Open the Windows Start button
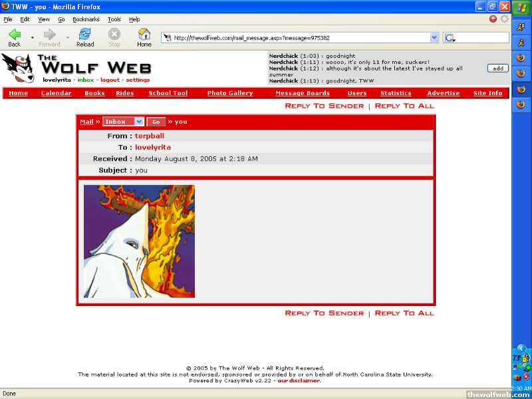The image size is (532, 399). tap(521, 7)
